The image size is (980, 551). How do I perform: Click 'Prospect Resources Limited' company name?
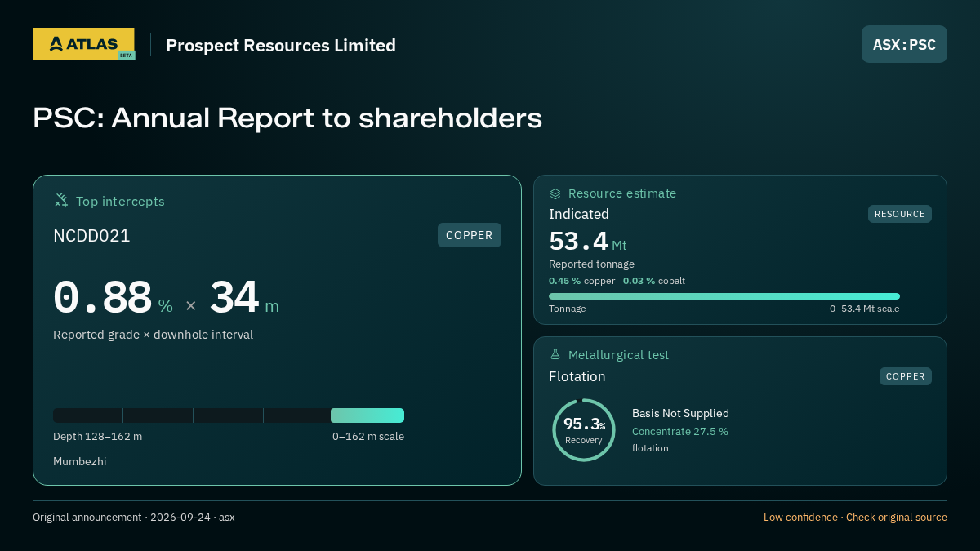281,45
